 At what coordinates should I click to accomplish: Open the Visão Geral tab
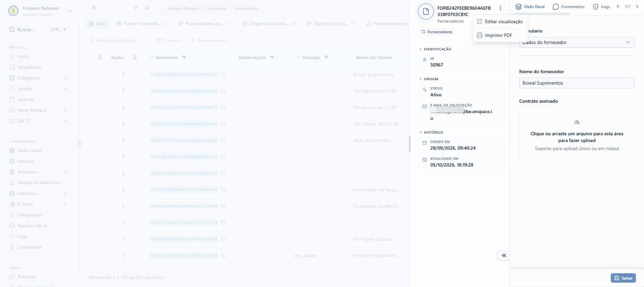click(530, 7)
